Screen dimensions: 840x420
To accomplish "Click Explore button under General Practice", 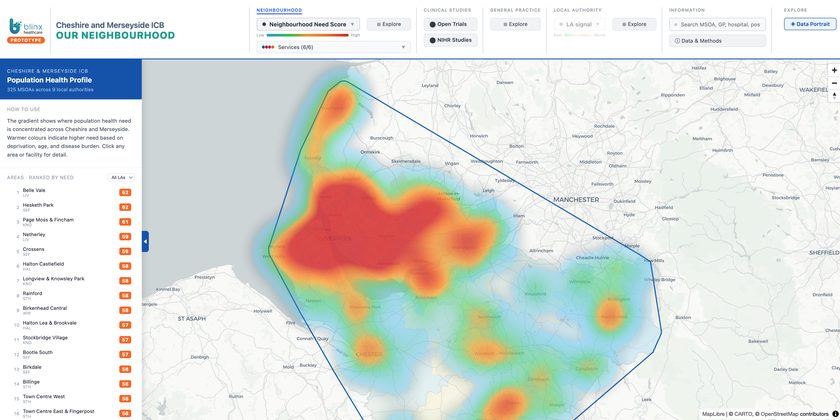I will pos(515,24).
